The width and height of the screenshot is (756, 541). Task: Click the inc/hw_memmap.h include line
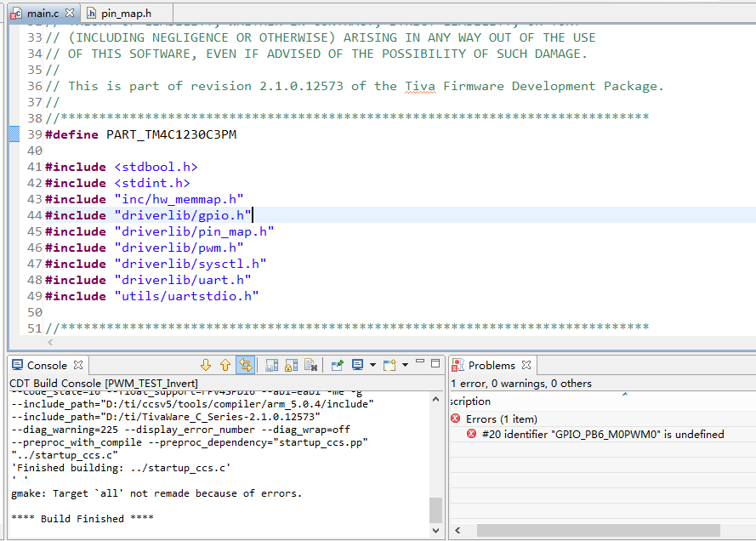point(145,199)
